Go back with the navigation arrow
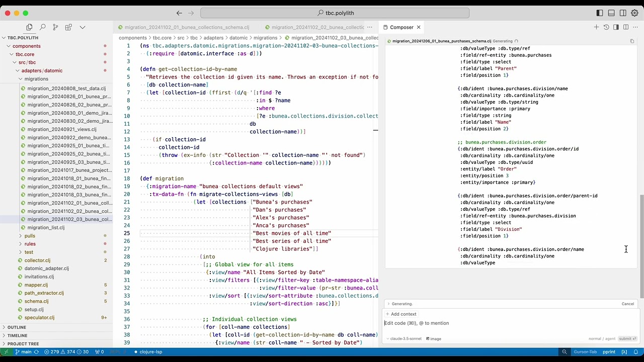Viewport: 644px width, 362px height. pos(179,13)
